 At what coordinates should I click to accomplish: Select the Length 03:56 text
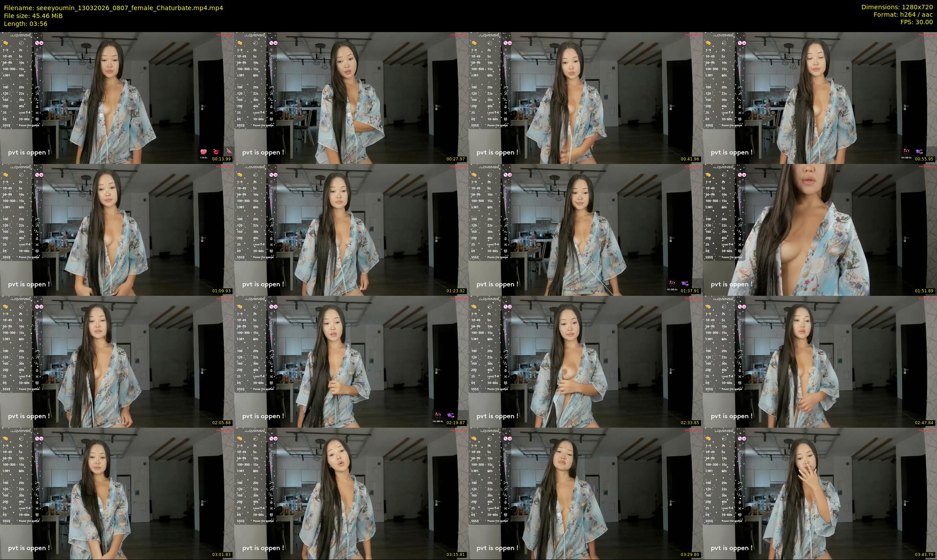25,24
